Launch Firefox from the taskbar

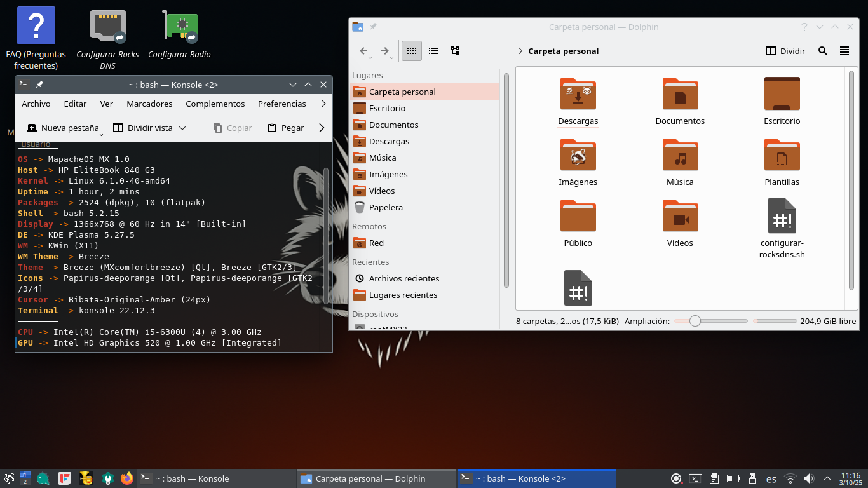(x=127, y=478)
